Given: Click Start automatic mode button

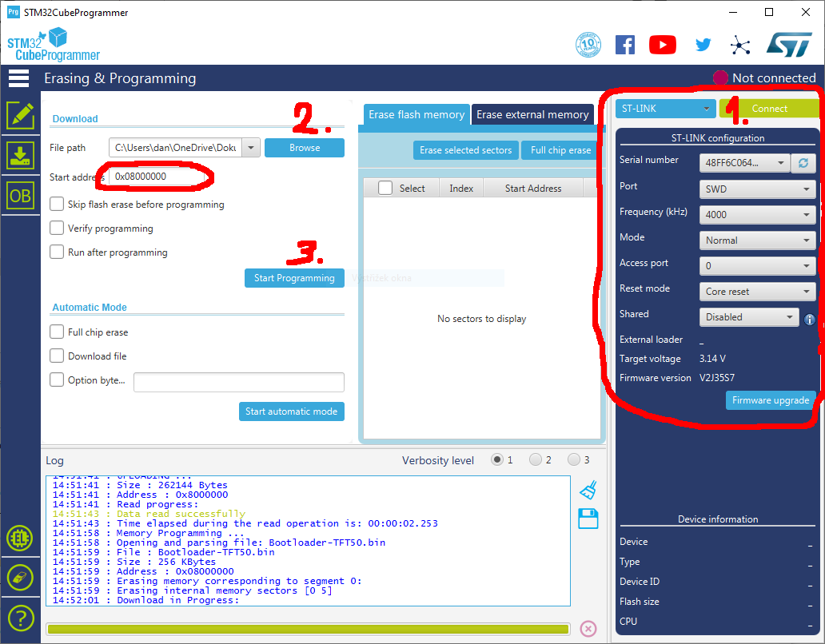Looking at the screenshot, I should click(291, 411).
